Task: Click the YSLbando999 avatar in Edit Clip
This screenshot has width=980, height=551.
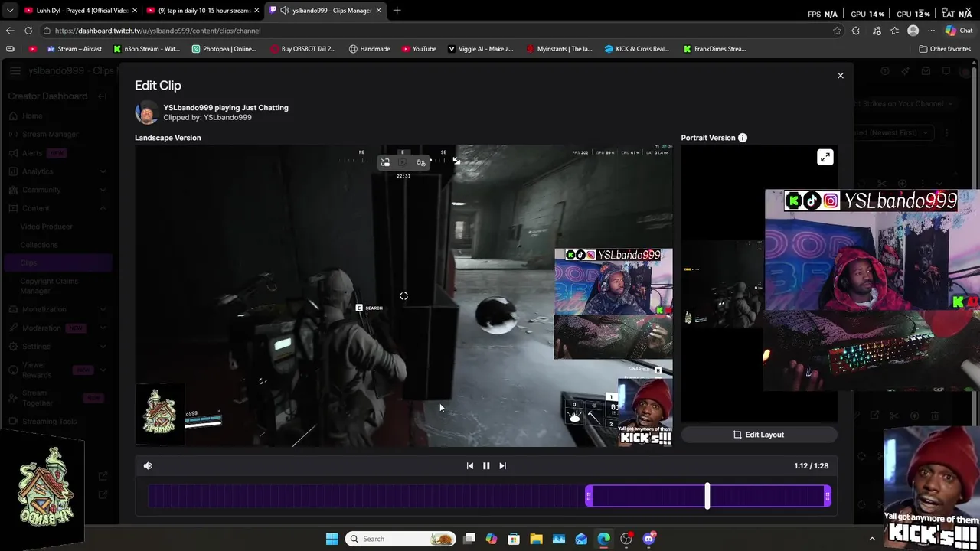Action: click(146, 112)
